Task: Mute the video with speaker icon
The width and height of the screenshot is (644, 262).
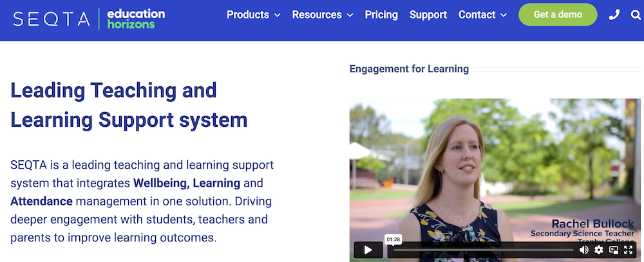Action: 583,250
